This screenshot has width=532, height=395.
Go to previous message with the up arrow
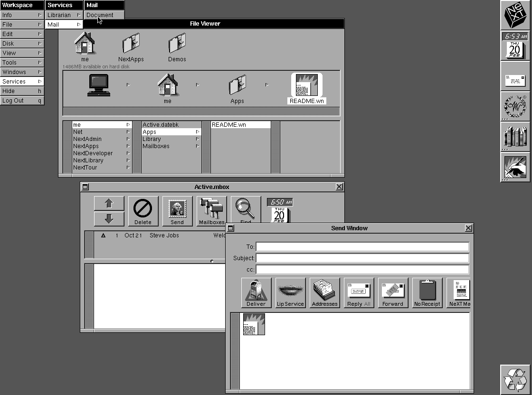(109, 203)
